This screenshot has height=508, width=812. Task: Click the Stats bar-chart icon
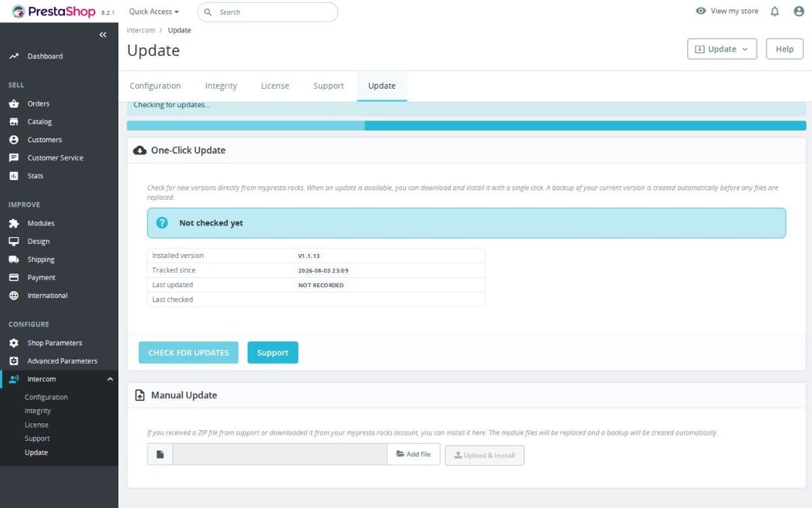tap(14, 175)
